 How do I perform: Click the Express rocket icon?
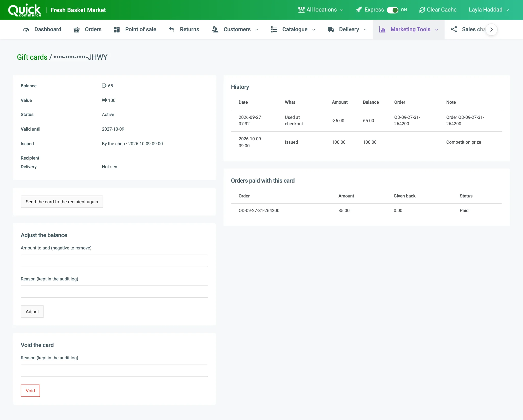pyautogui.click(x=359, y=10)
